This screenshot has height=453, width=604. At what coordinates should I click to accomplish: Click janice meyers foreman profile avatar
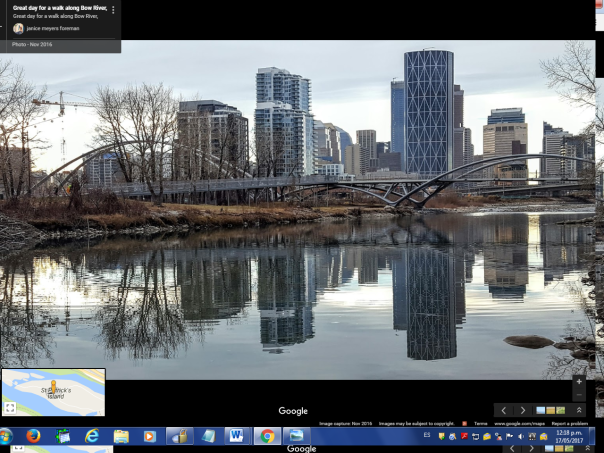19,28
